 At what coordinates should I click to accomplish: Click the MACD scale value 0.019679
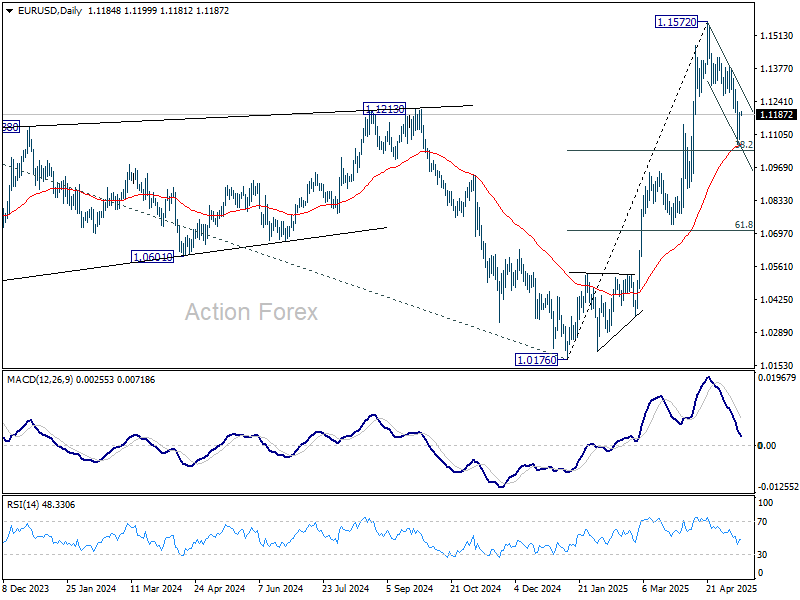pos(777,378)
